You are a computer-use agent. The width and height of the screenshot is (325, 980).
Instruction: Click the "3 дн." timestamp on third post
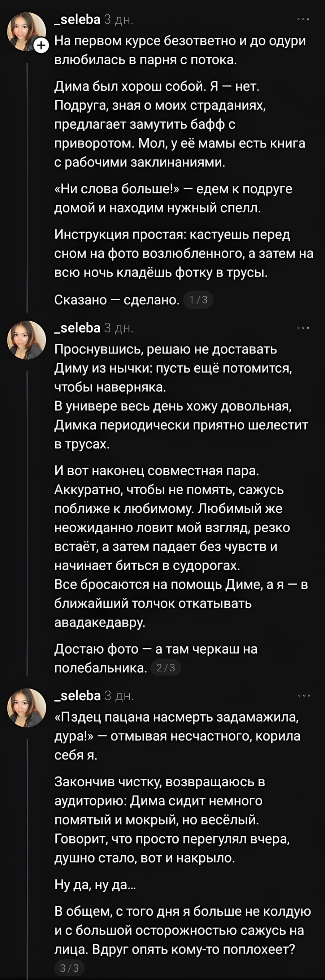pos(118,696)
